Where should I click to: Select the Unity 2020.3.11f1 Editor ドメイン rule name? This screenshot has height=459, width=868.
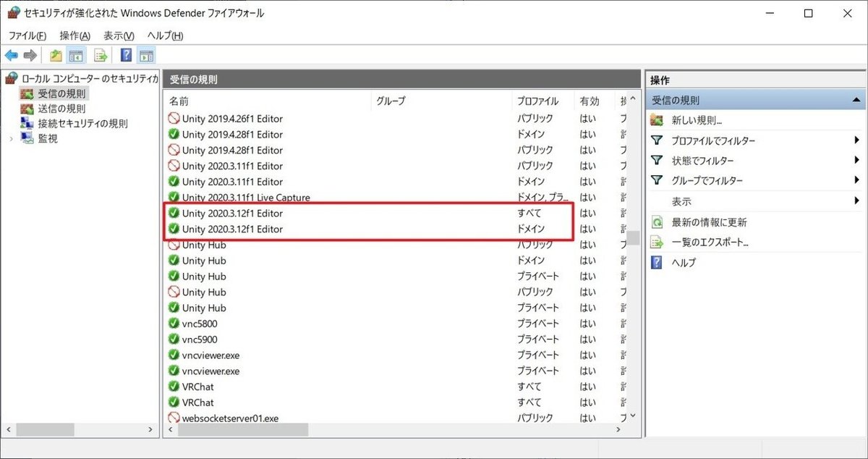click(x=232, y=182)
